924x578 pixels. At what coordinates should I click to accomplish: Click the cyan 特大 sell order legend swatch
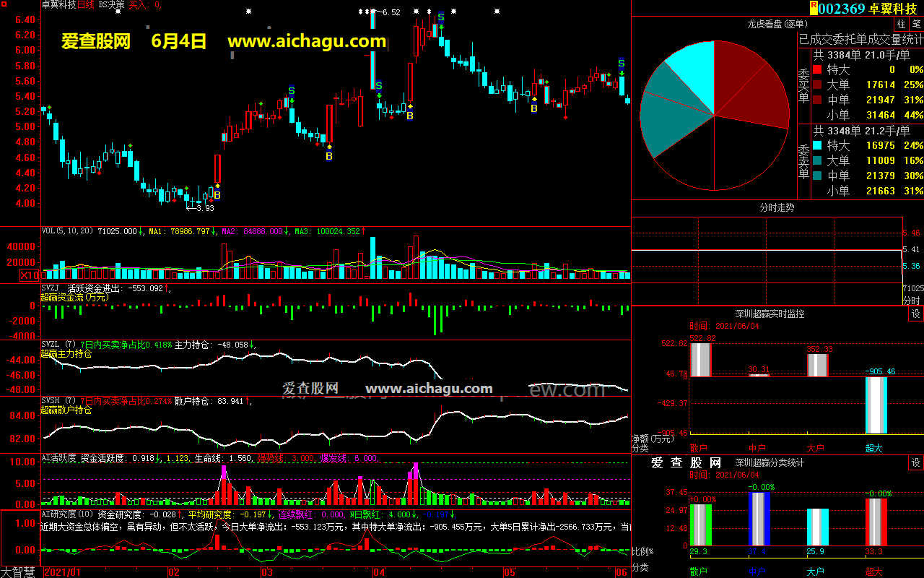coord(817,145)
